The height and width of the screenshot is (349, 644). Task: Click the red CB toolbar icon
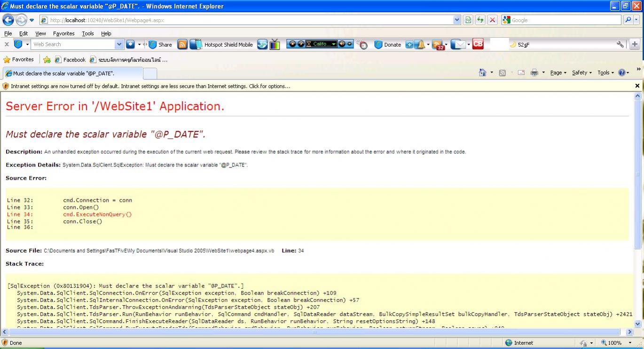(478, 44)
